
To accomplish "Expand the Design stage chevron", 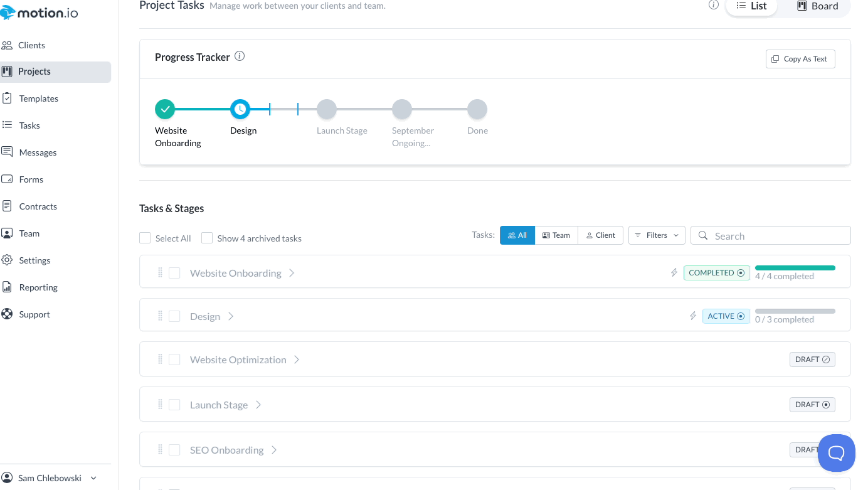I will point(231,316).
